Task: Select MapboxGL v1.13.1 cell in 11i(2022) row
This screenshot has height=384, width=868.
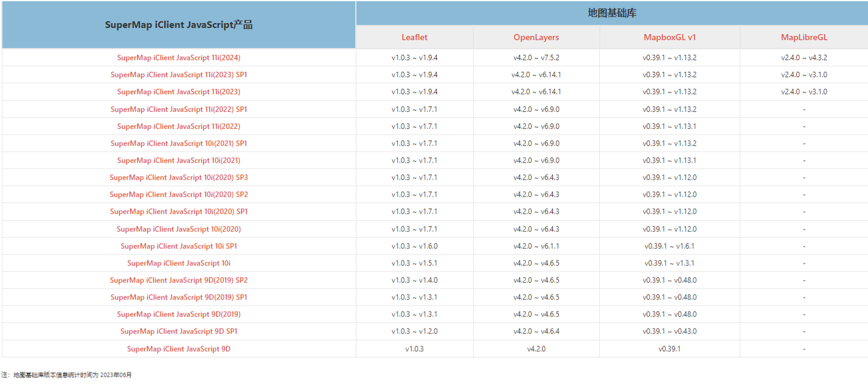Action: [670, 127]
